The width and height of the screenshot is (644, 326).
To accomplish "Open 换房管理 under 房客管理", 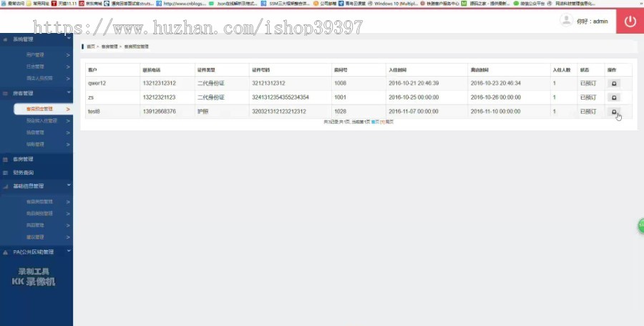I will click(35, 133).
